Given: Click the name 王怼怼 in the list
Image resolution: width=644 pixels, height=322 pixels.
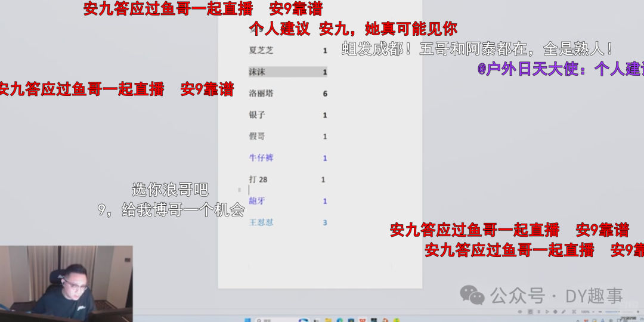Looking at the screenshot, I should pyautogui.click(x=261, y=222).
